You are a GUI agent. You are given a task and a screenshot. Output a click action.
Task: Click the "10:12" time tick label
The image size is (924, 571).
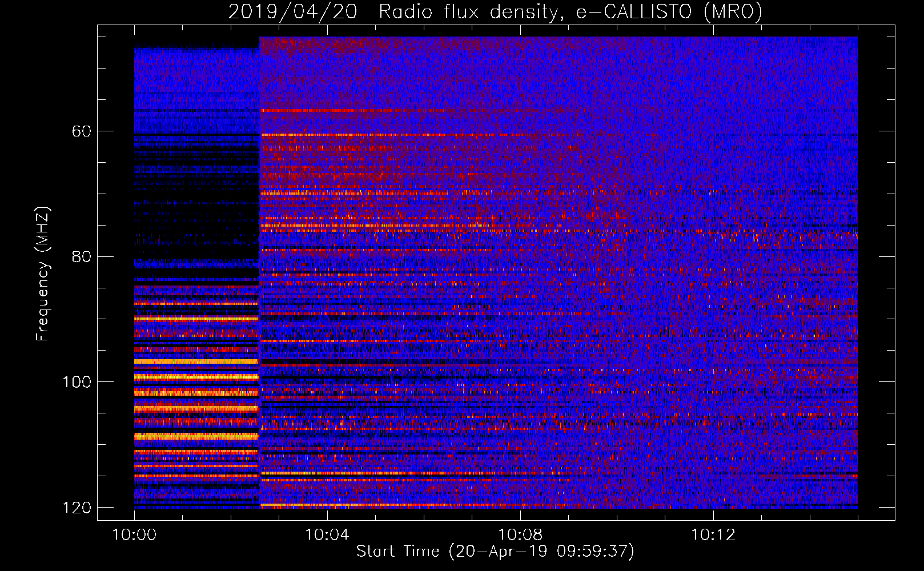713,535
